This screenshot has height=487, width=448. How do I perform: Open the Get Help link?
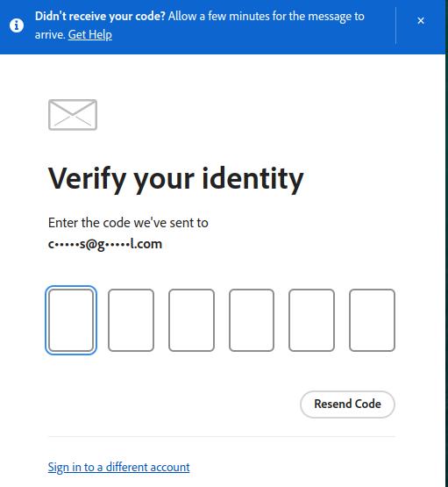pos(90,34)
